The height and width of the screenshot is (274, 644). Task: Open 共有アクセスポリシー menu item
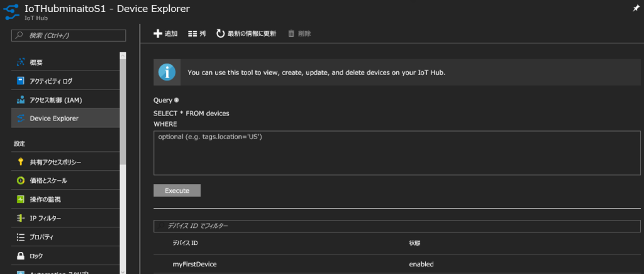[x=65, y=162]
